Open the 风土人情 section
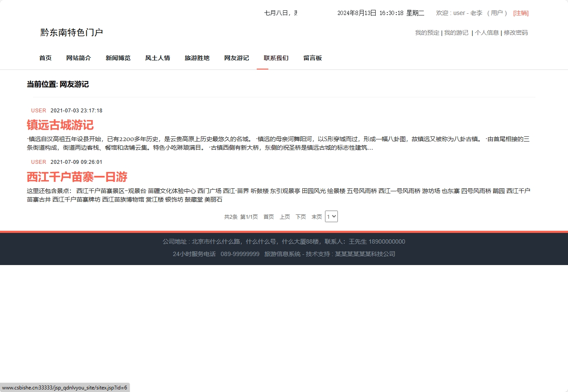 click(x=158, y=58)
